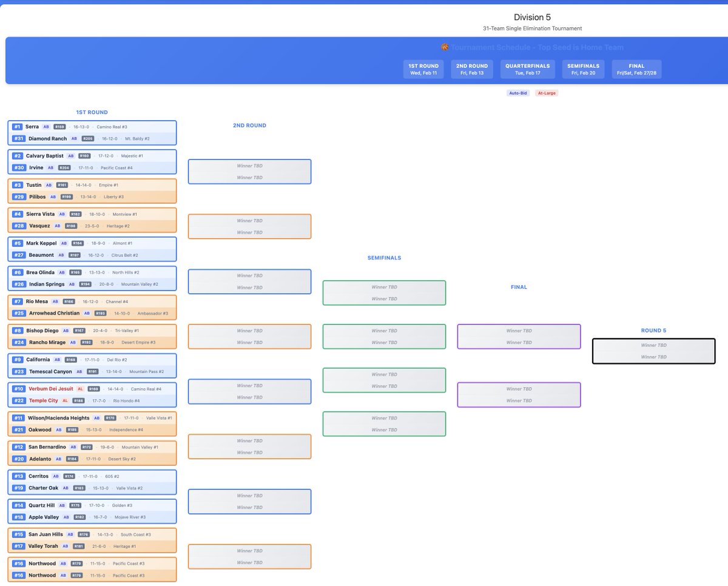Click the #29 seed badge for Pilibos
The image size is (728, 586).
click(19, 197)
